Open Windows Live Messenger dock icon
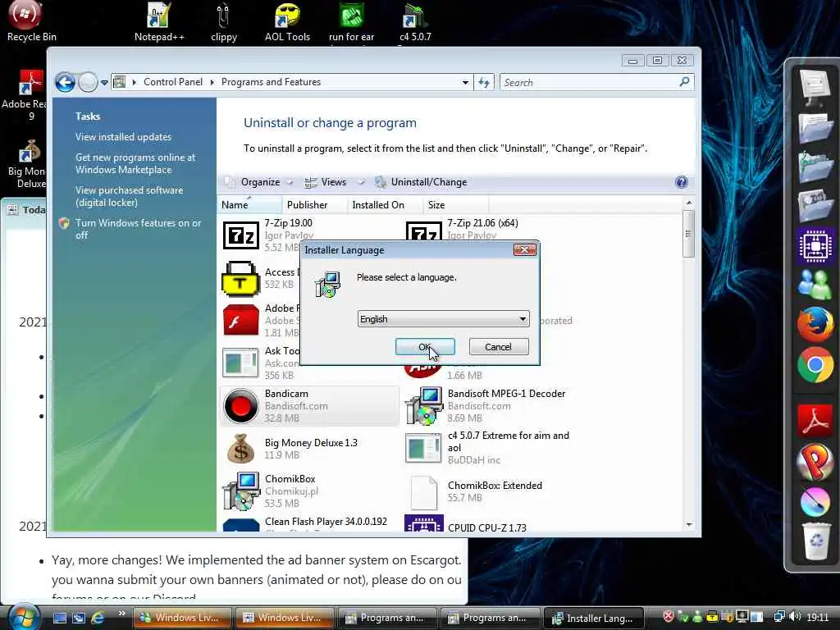840x630 pixels. click(x=815, y=283)
